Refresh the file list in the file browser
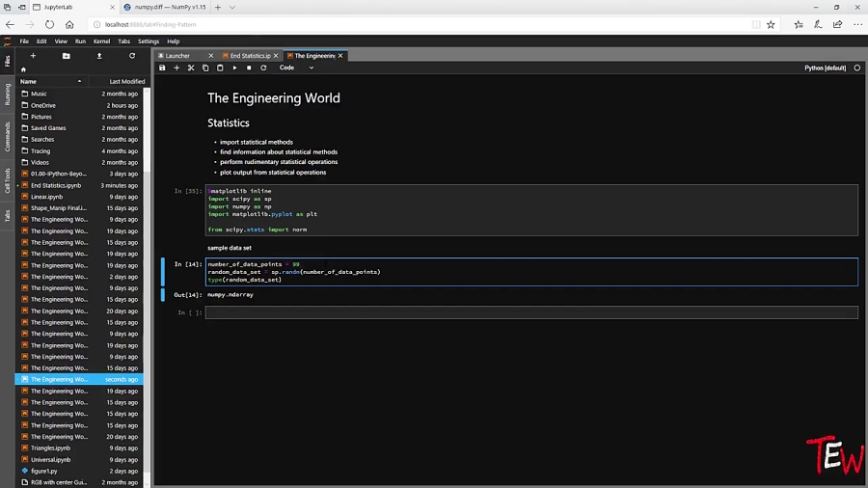The image size is (868, 488). point(132,56)
